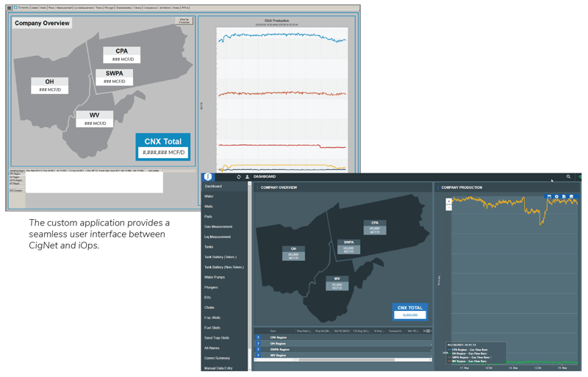Image resolution: width=588 pixels, height=377 pixels.
Task: Click the CNX Total box in CigNet
Action: click(x=163, y=147)
